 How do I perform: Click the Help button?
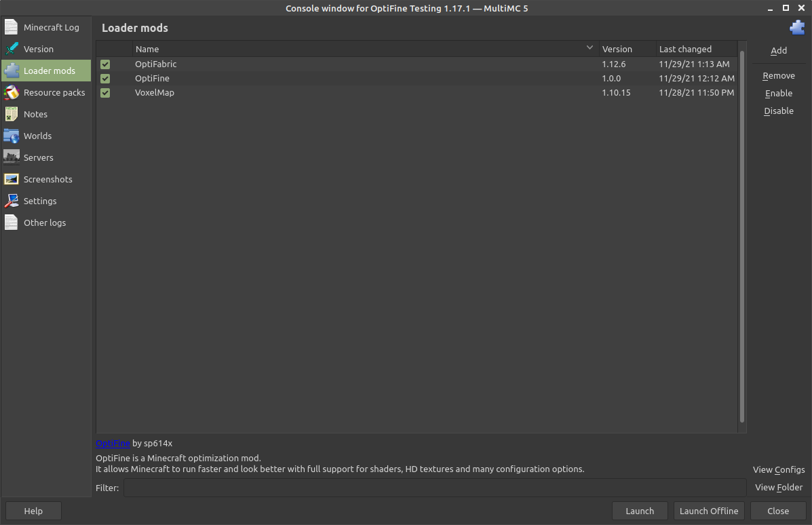click(33, 511)
